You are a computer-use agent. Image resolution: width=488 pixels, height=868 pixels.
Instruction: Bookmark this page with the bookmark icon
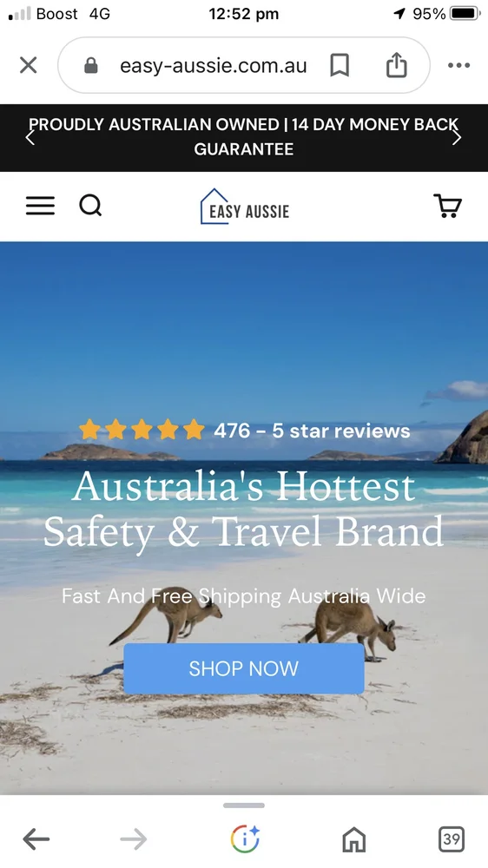pos(339,65)
